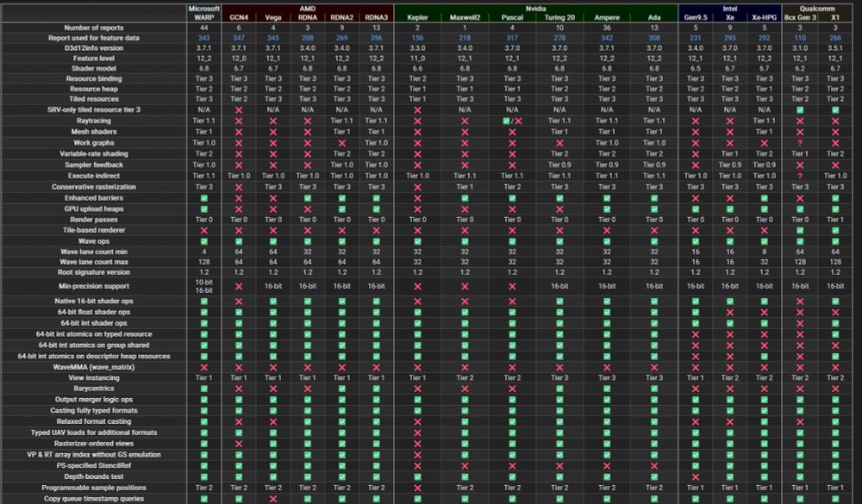Click the Maxwell2 column header

[465, 17]
